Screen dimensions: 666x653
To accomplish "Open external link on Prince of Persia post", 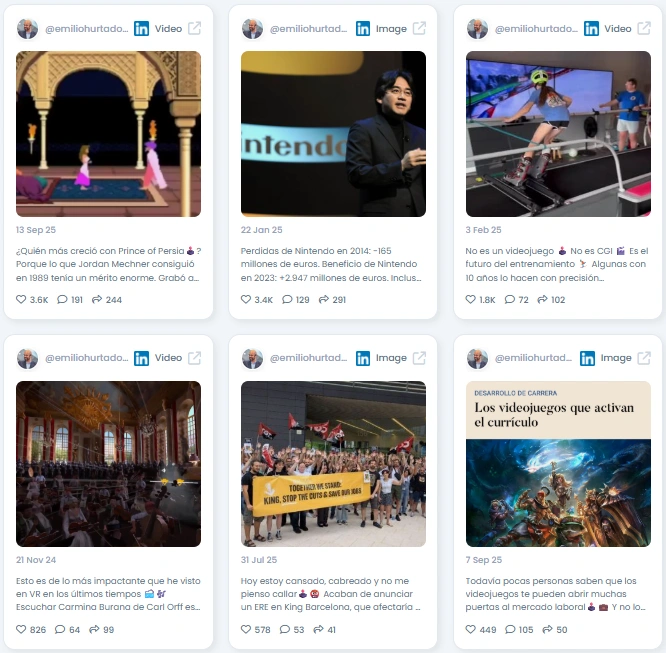I will [x=195, y=28].
